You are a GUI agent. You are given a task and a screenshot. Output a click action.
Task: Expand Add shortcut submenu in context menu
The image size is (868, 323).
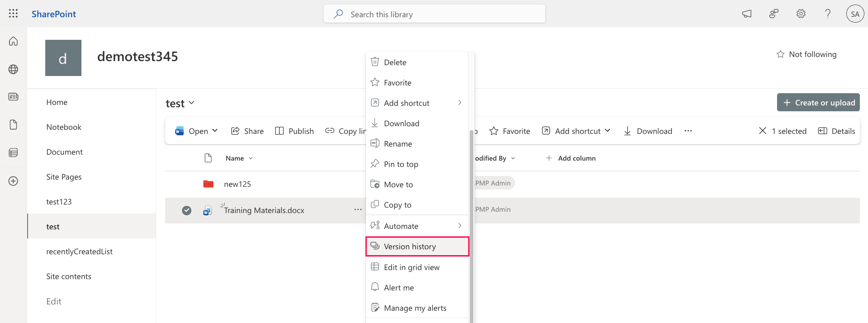tap(460, 103)
